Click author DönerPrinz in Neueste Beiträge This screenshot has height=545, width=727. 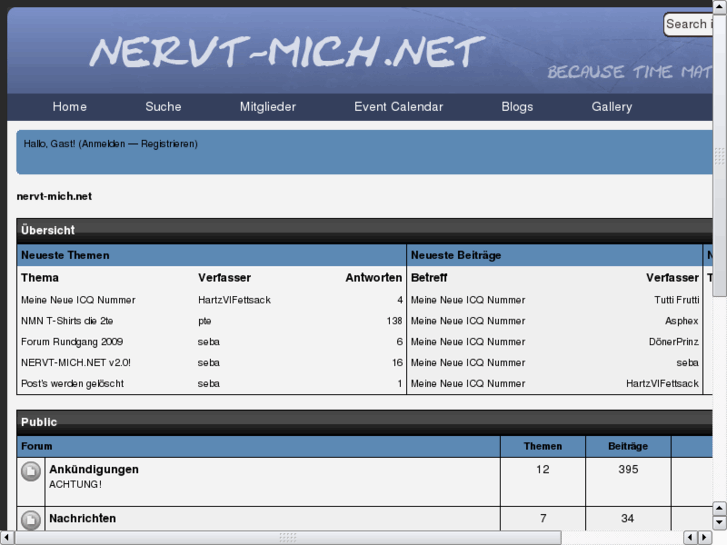tap(674, 342)
